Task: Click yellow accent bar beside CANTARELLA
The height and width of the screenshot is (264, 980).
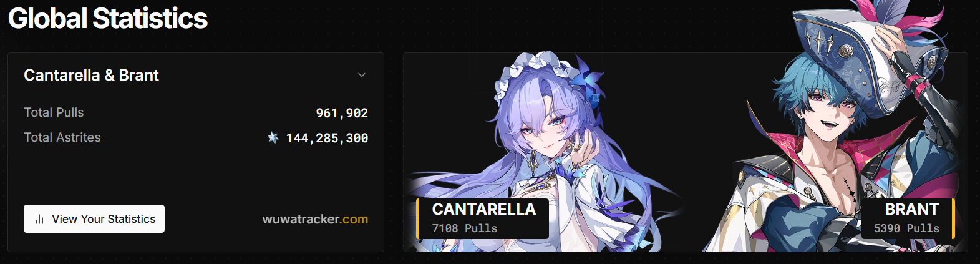Action: 417,218
